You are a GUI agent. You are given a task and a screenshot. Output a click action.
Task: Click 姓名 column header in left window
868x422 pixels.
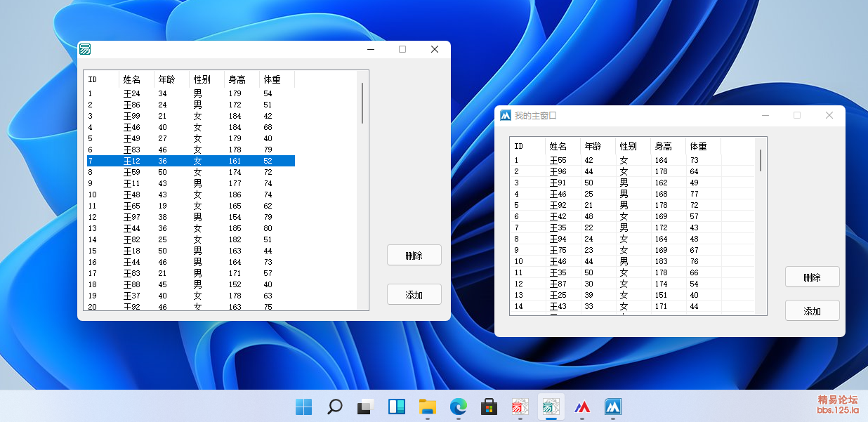pyautogui.click(x=137, y=79)
